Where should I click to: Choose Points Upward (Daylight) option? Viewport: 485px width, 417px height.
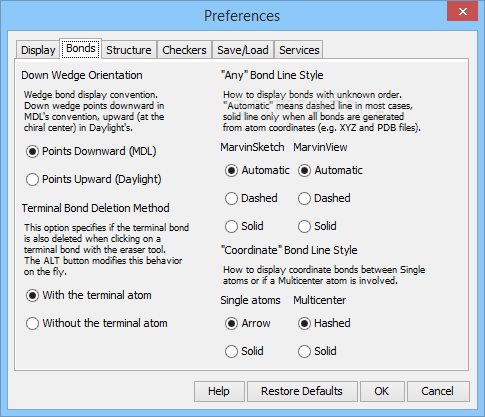94,179
